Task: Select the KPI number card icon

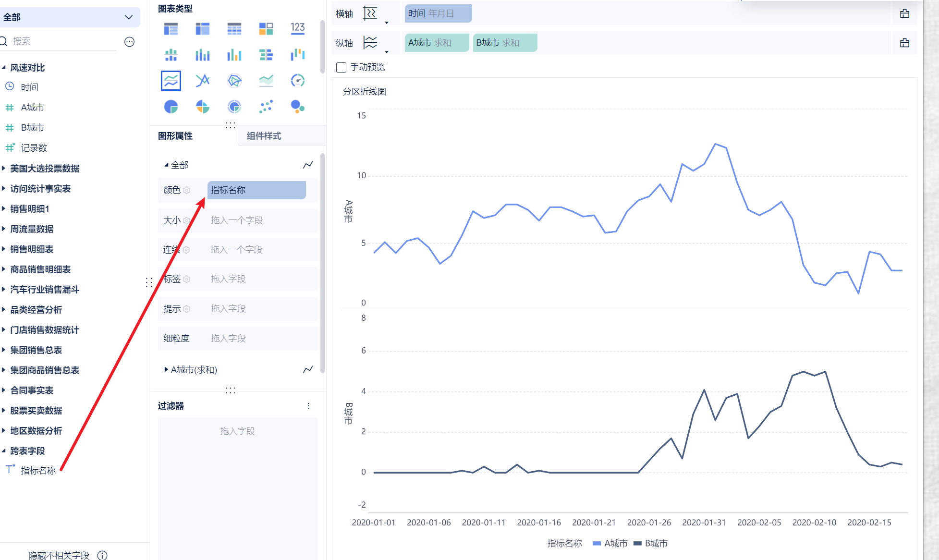Action: point(297,28)
